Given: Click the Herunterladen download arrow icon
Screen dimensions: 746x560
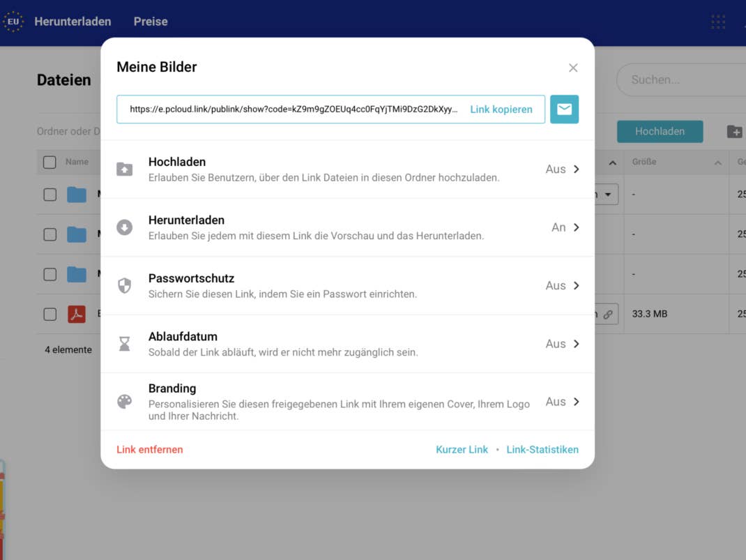Looking at the screenshot, I should coord(125,227).
